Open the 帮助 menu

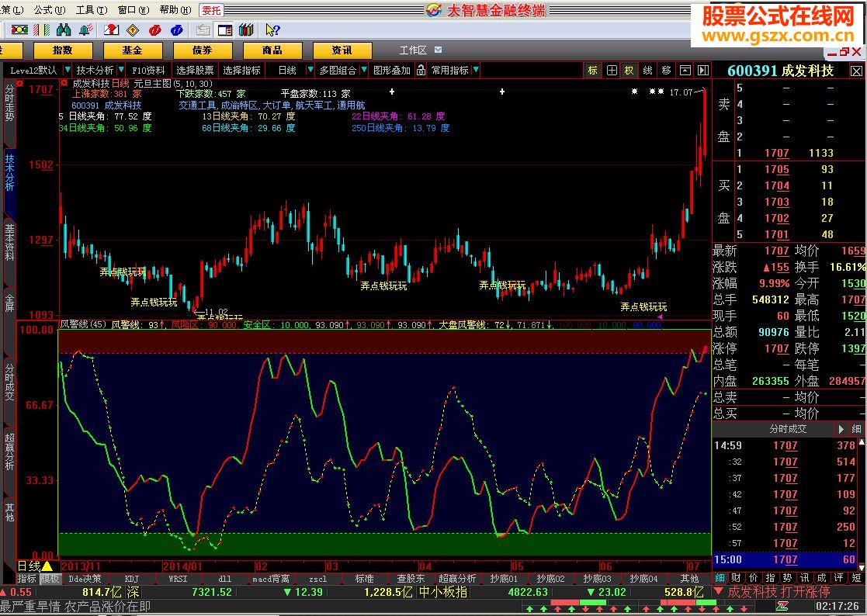(x=175, y=10)
